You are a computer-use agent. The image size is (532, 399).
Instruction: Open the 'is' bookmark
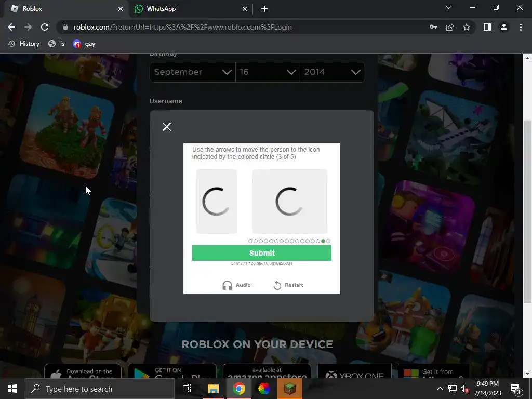tap(56, 44)
